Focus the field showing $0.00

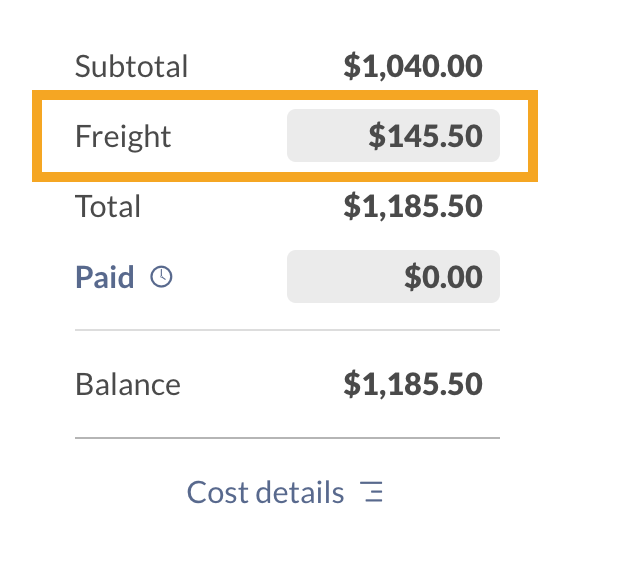[x=393, y=277]
